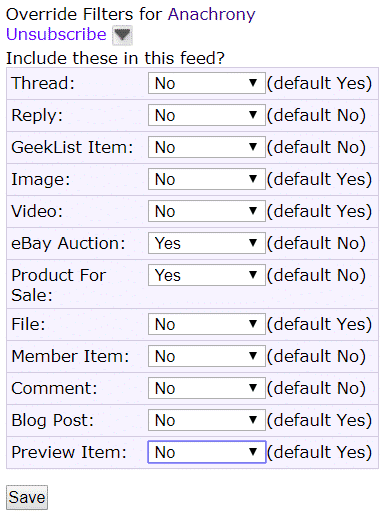The width and height of the screenshot is (392, 520).
Task: Open the eBay Auction dropdown
Action: coord(207,243)
